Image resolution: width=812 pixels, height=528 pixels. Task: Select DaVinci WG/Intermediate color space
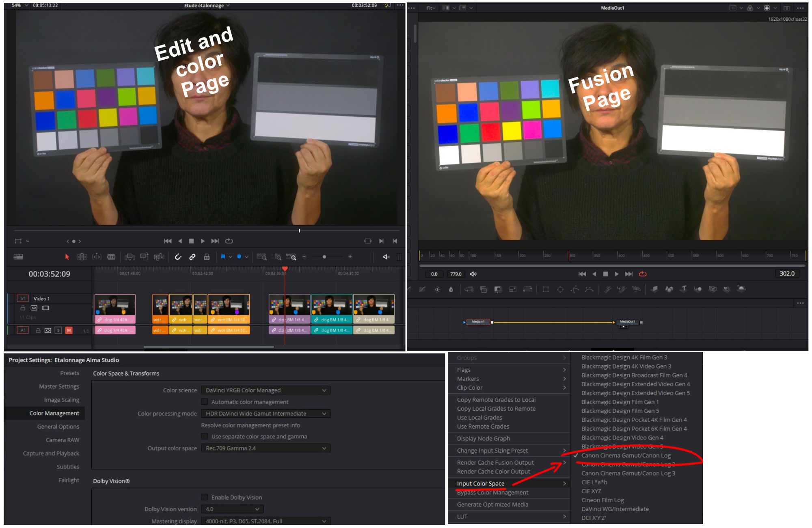tap(615, 509)
